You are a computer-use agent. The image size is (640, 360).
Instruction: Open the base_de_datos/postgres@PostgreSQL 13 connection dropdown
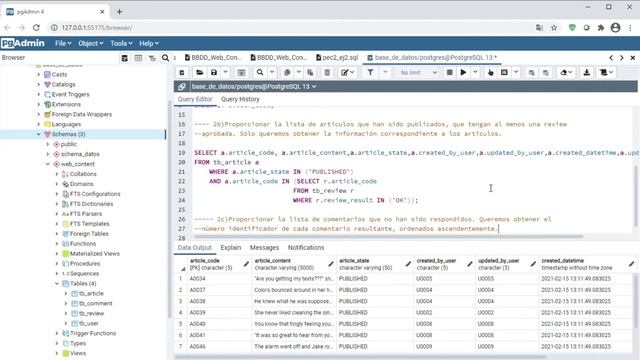coord(254,87)
